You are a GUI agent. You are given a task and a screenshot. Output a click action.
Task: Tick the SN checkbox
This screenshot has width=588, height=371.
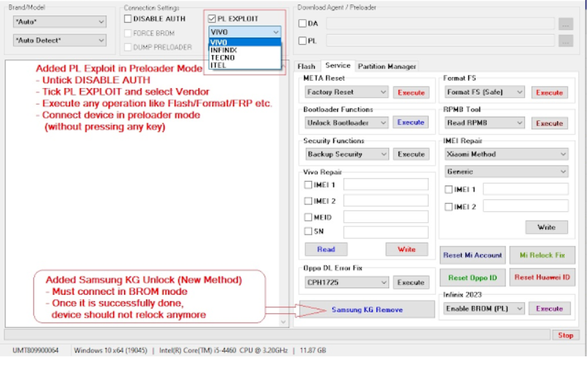(x=308, y=232)
